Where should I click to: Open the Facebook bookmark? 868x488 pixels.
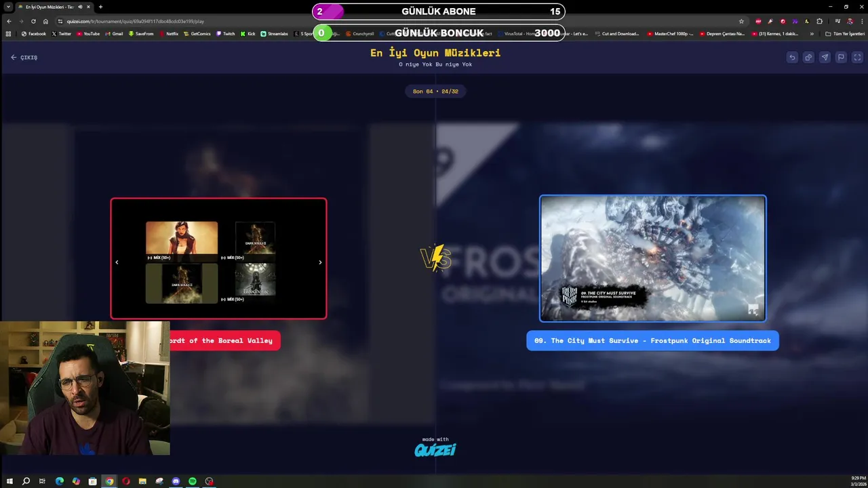coord(34,34)
